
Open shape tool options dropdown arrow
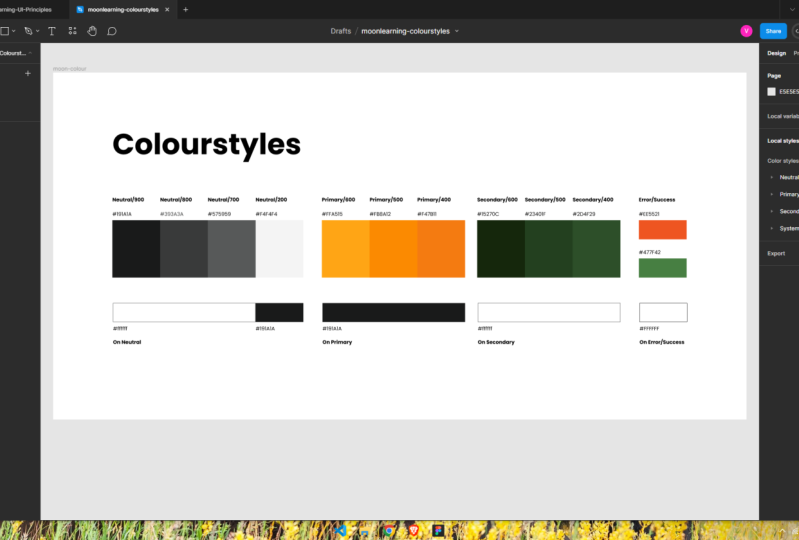[13, 31]
